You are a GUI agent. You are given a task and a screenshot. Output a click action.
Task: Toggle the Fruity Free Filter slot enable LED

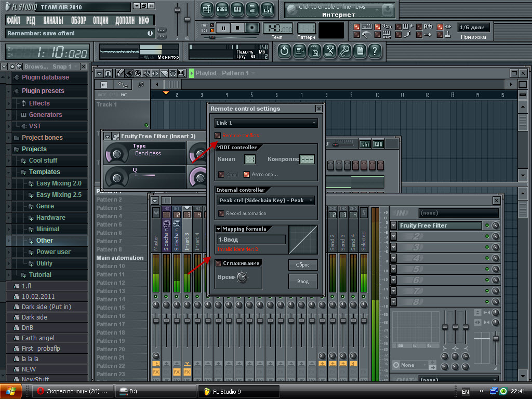click(487, 225)
